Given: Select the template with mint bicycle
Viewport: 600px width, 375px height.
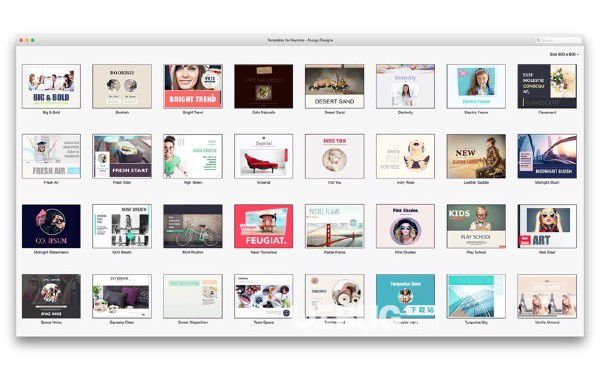Looking at the screenshot, I should [x=193, y=226].
